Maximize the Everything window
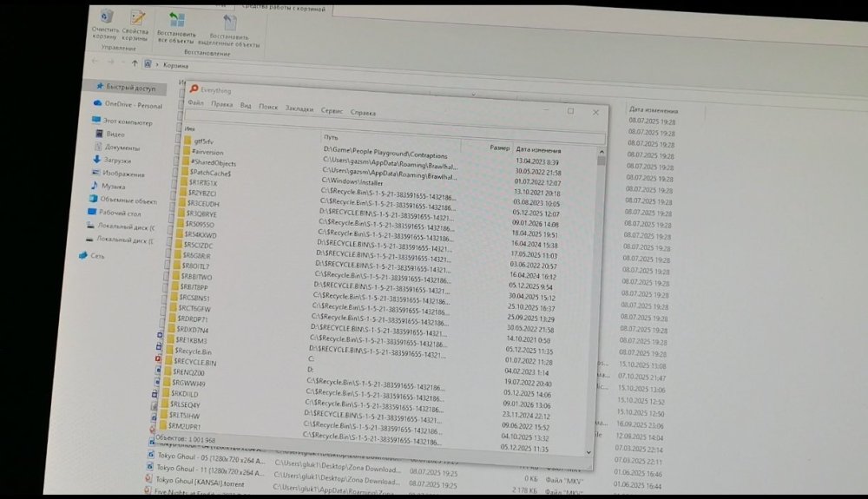Screen dimensions: 868x499 point(571,111)
